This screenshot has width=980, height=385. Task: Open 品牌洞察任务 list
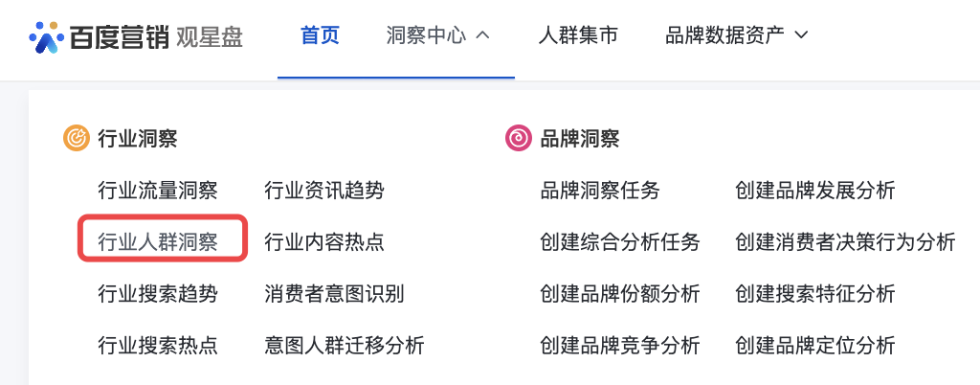click(x=600, y=191)
